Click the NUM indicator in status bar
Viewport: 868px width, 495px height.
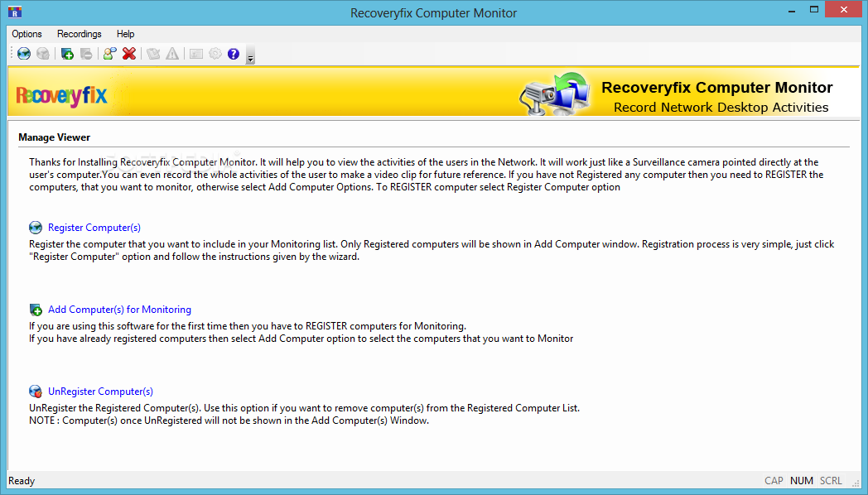802,481
